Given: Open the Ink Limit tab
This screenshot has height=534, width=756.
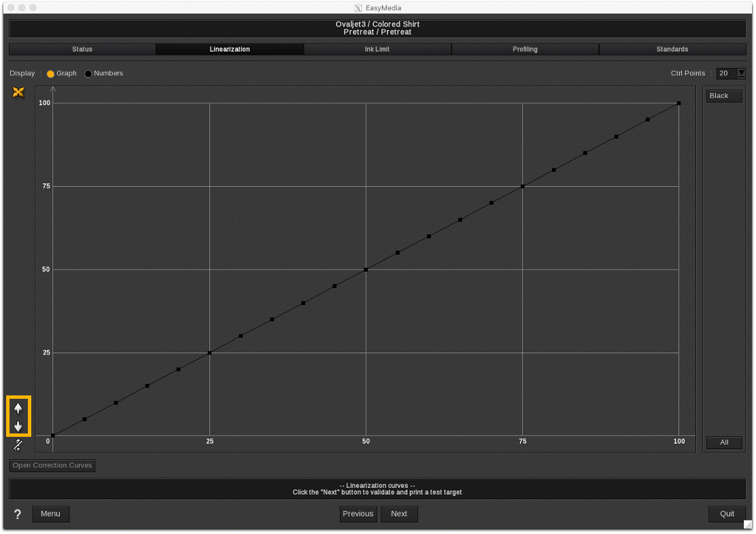Looking at the screenshot, I should click(377, 50).
